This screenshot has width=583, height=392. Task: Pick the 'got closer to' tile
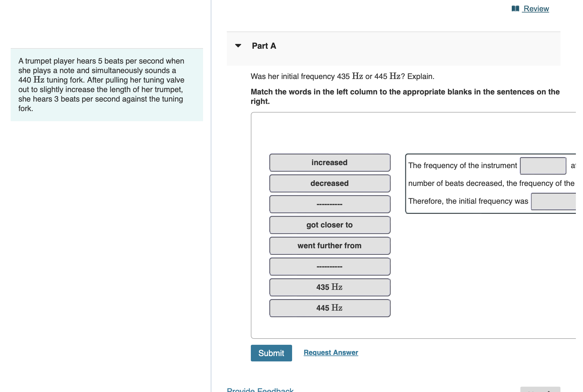(x=329, y=225)
